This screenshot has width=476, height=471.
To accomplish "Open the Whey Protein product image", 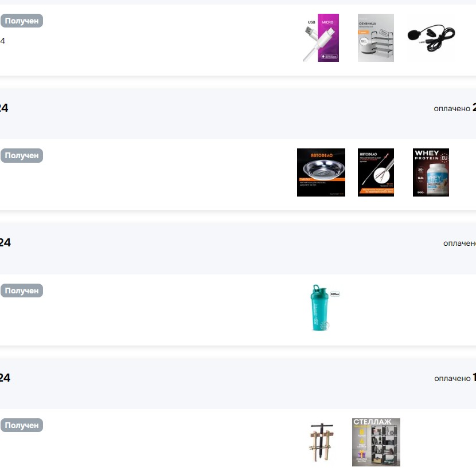I will (431, 172).
